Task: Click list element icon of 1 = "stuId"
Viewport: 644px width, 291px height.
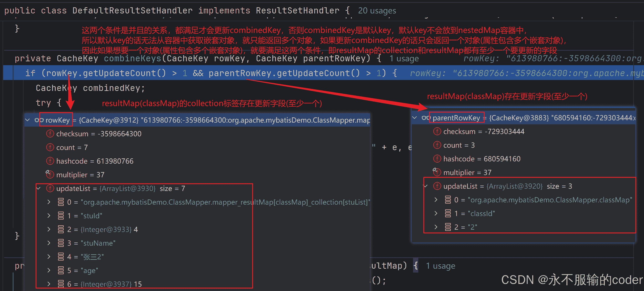Action: tap(61, 216)
